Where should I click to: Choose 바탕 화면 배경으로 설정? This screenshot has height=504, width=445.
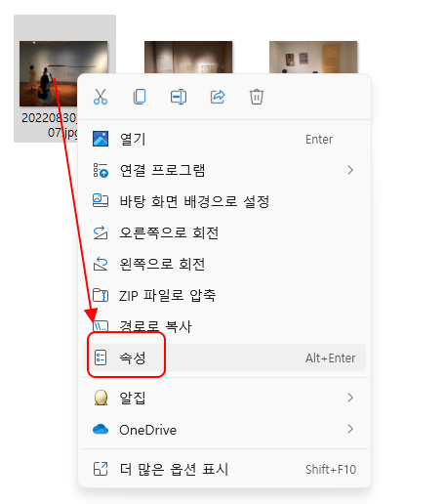[224, 201]
